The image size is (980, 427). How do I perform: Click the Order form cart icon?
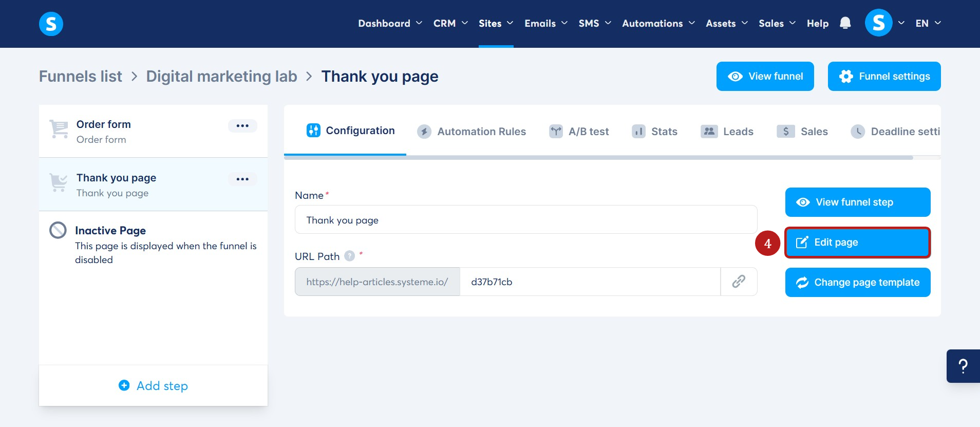click(59, 129)
